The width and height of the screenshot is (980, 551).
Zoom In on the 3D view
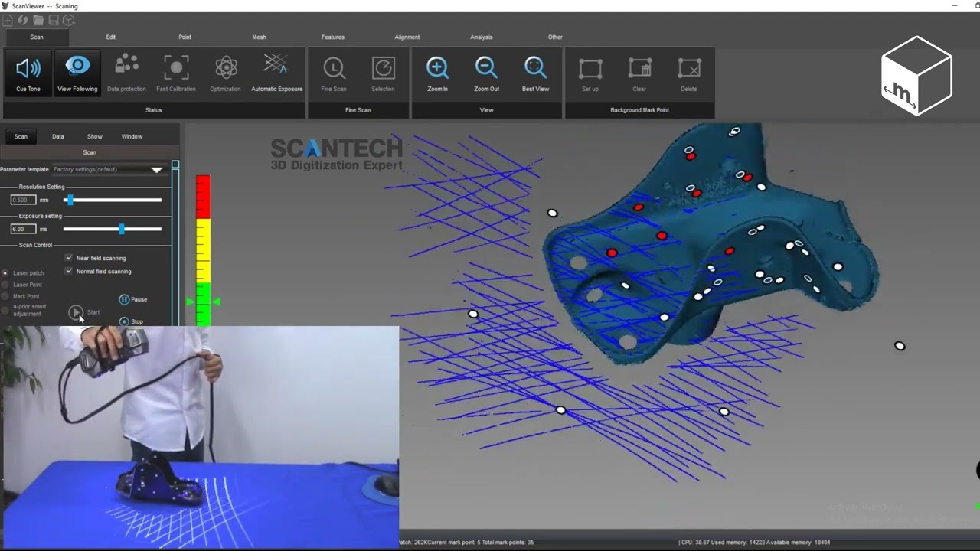(437, 73)
